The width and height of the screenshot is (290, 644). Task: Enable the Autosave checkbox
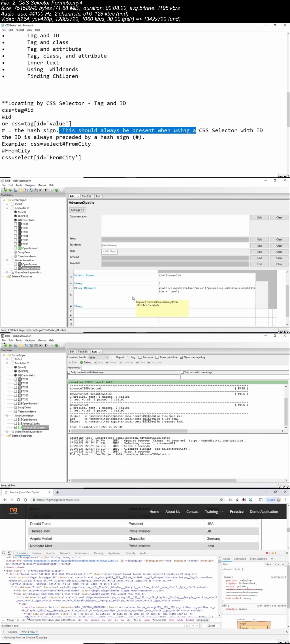[140, 357]
